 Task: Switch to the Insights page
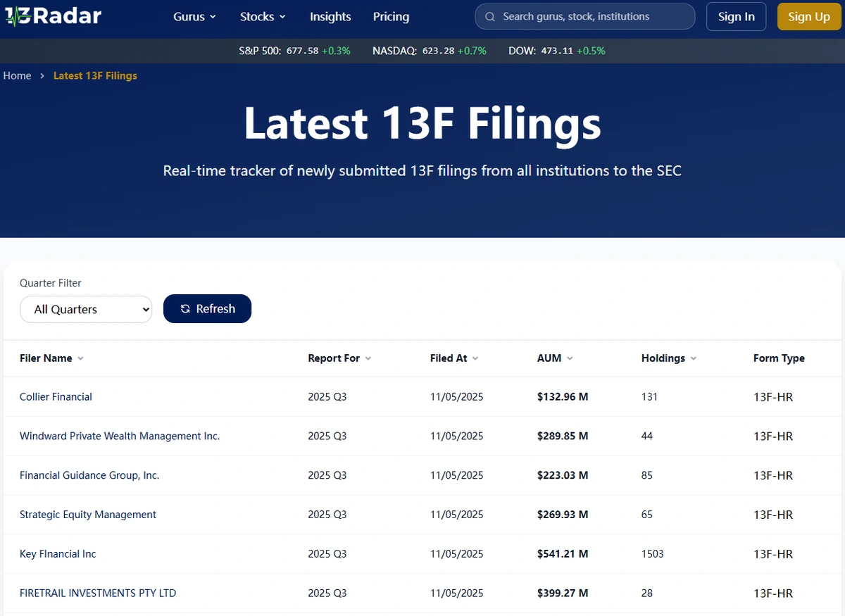pyautogui.click(x=330, y=16)
